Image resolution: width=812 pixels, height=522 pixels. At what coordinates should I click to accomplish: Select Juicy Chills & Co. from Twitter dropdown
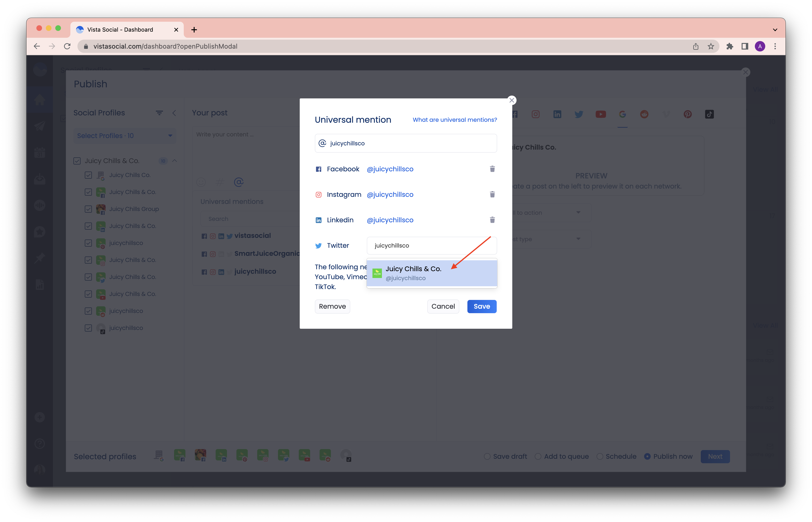(432, 273)
